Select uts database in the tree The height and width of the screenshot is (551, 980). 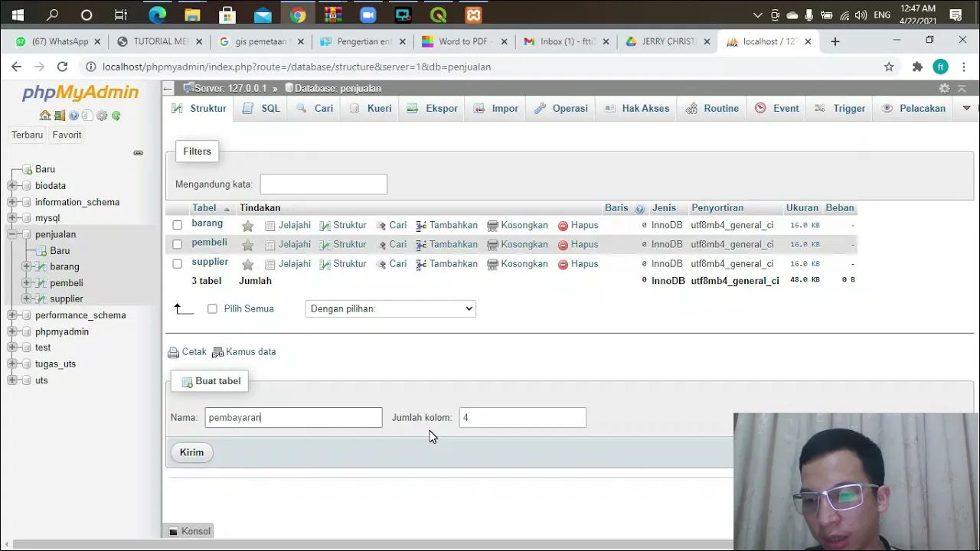(x=41, y=380)
